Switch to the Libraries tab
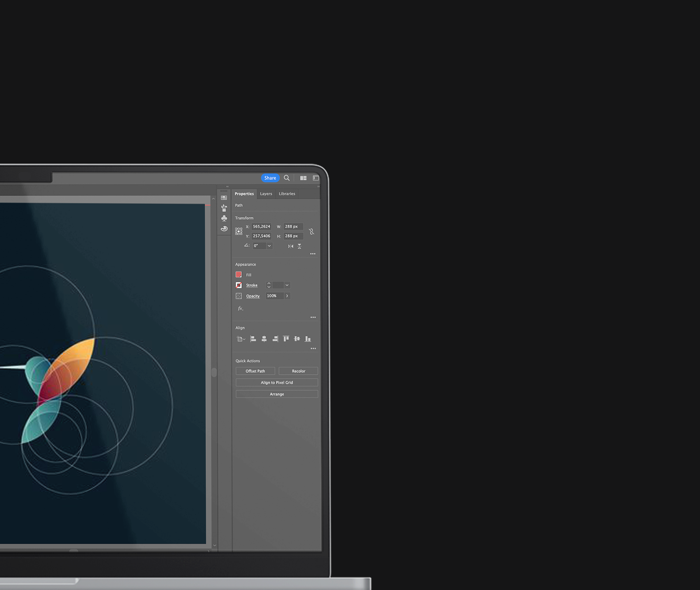The width and height of the screenshot is (700, 590). pos(287,194)
